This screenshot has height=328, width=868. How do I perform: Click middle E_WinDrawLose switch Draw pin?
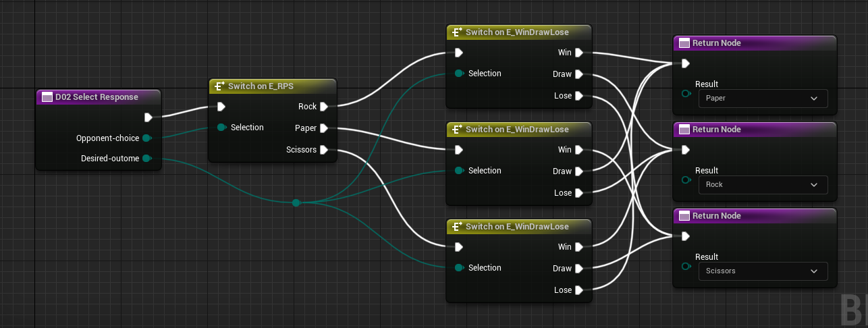pos(579,171)
